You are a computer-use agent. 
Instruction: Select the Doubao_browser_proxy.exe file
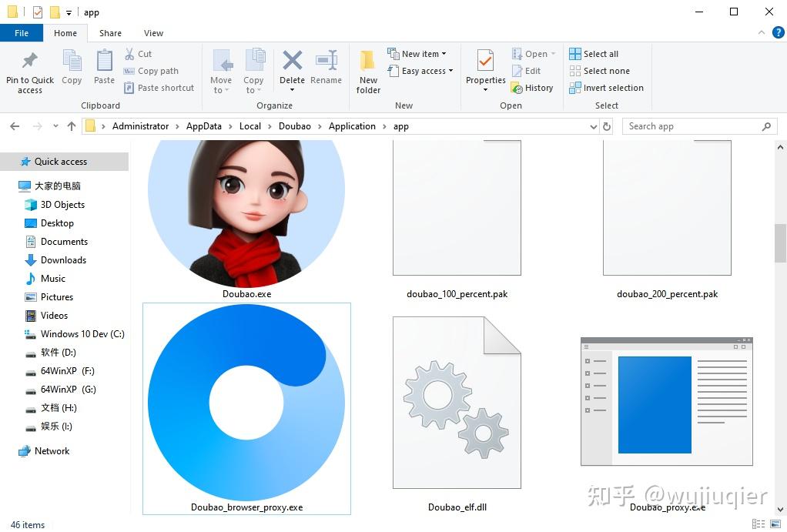pos(246,409)
